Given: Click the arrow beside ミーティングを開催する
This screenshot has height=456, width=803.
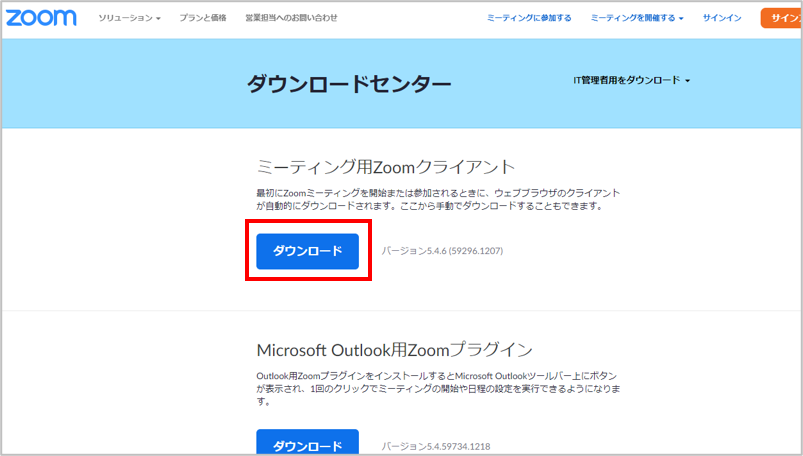Looking at the screenshot, I should pyautogui.click(x=681, y=19).
